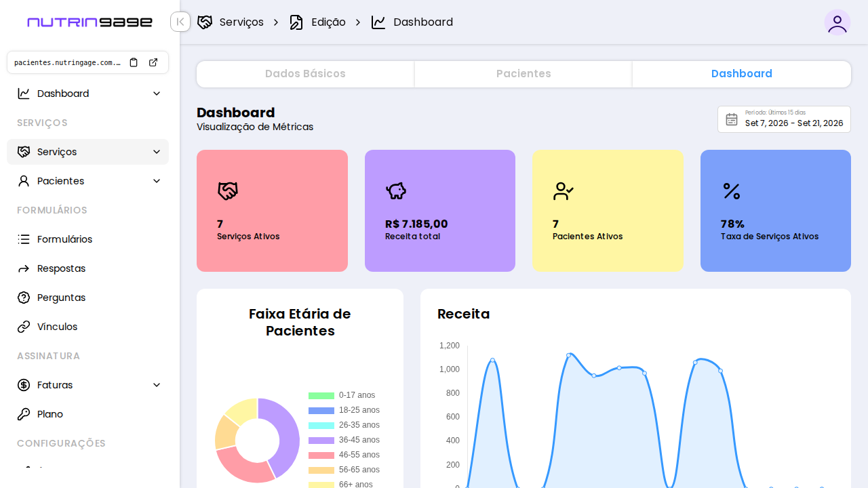Expand the Faturas sidebar chevron
868x488 pixels.
[x=157, y=385]
